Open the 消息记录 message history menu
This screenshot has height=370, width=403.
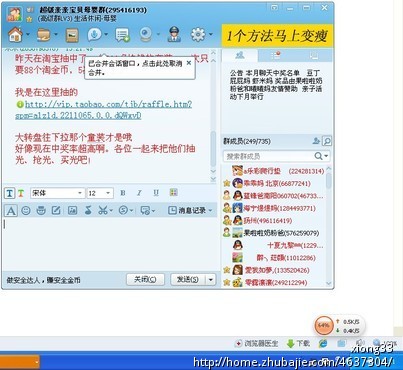click(x=190, y=210)
